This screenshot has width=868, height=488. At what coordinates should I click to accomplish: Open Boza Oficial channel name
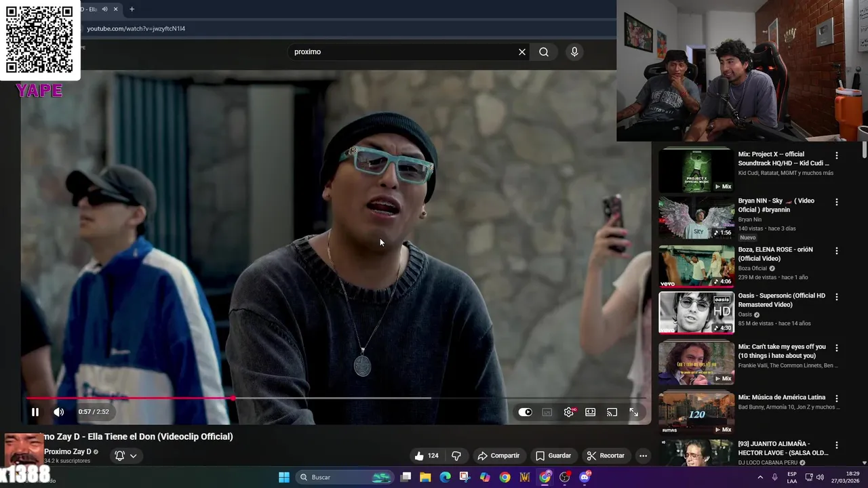(753, 268)
